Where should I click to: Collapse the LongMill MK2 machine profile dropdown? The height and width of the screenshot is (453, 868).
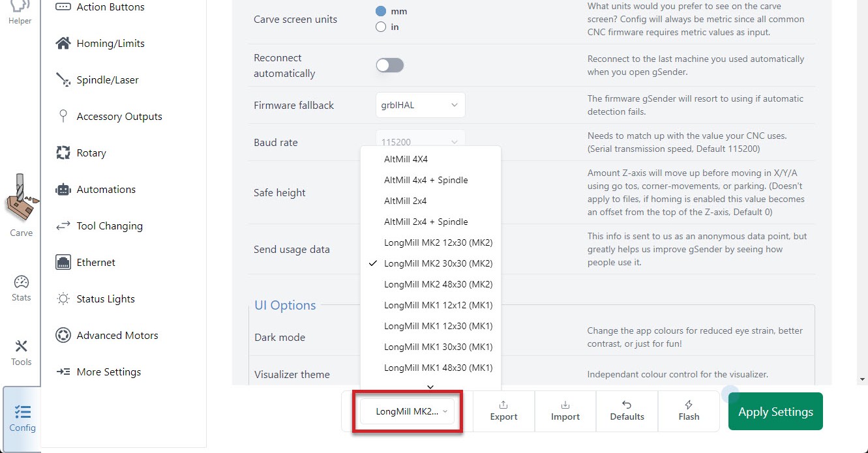[x=408, y=411]
